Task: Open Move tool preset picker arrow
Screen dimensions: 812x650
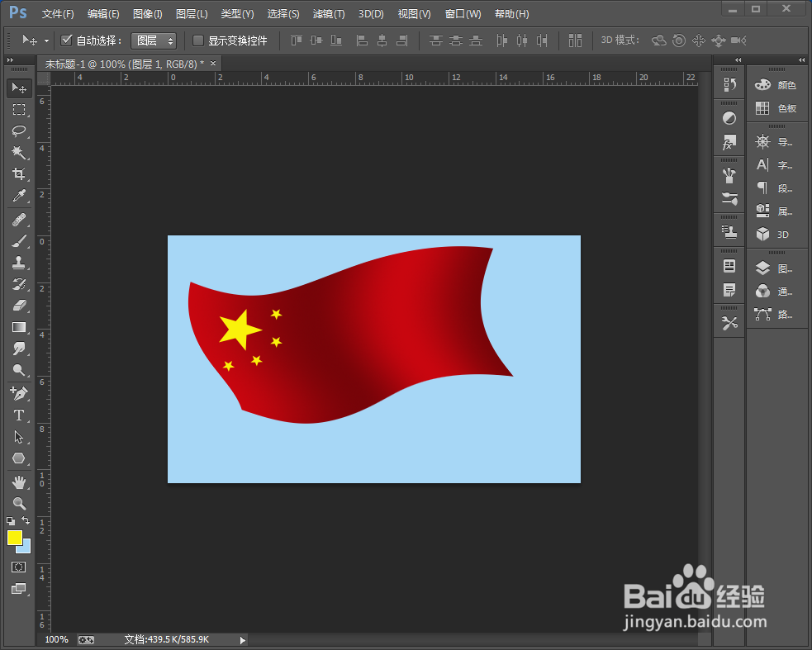Action: [46, 40]
